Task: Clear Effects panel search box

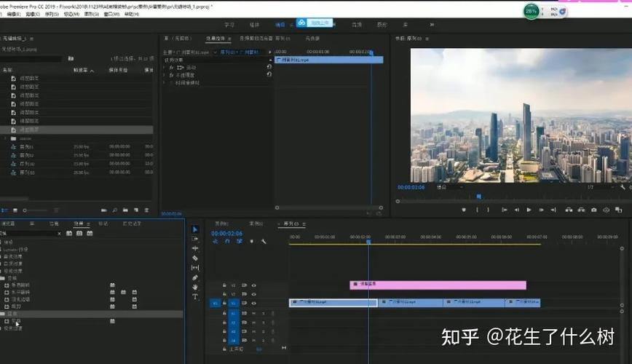Action: [x=59, y=234]
